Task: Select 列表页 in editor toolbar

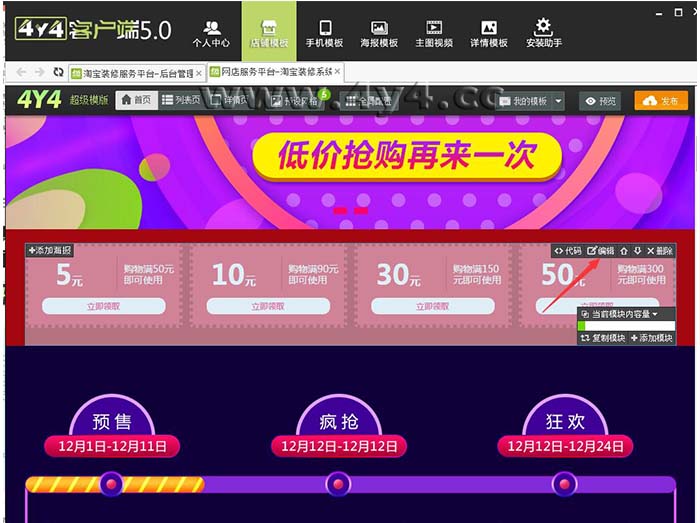Action: pyautogui.click(x=180, y=101)
